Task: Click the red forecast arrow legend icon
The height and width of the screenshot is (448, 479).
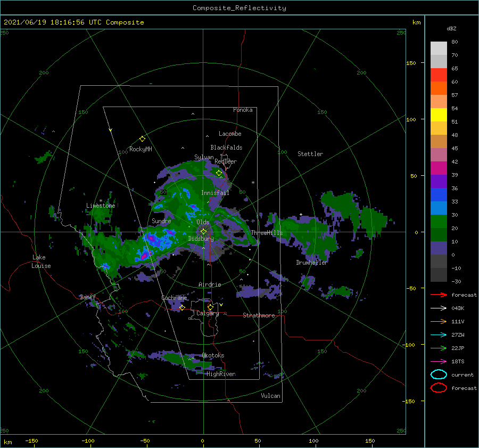Action: tap(439, 295)
